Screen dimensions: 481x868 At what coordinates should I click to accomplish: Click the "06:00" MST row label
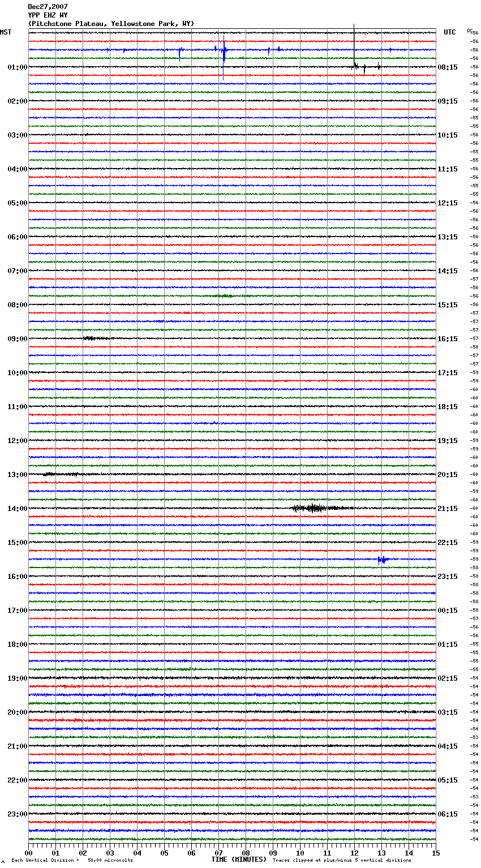(18, 237)
